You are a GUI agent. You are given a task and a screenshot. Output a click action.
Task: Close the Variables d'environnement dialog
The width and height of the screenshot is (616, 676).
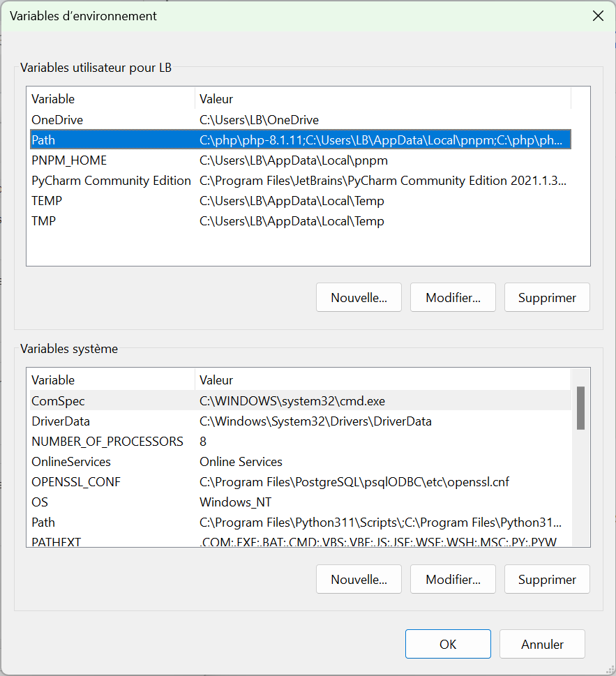pos(598,16)
